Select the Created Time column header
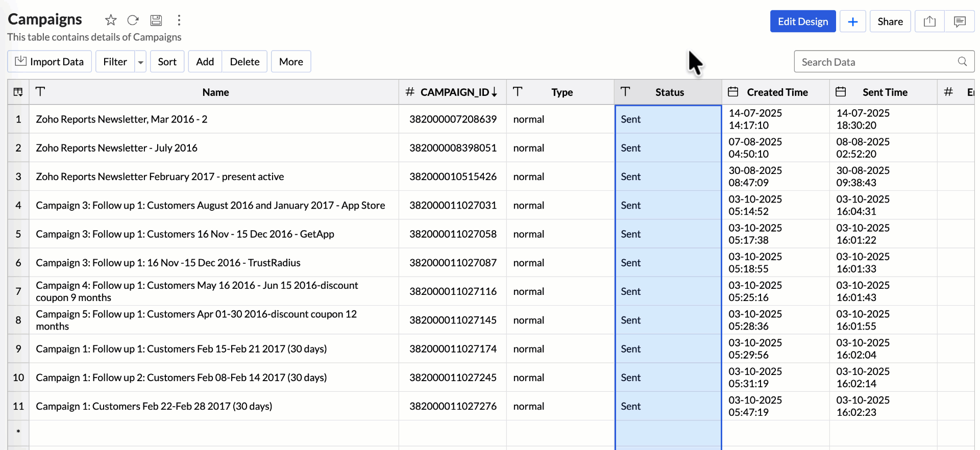The width and height of the screenshot is (980, 450). tap(777, 92)
